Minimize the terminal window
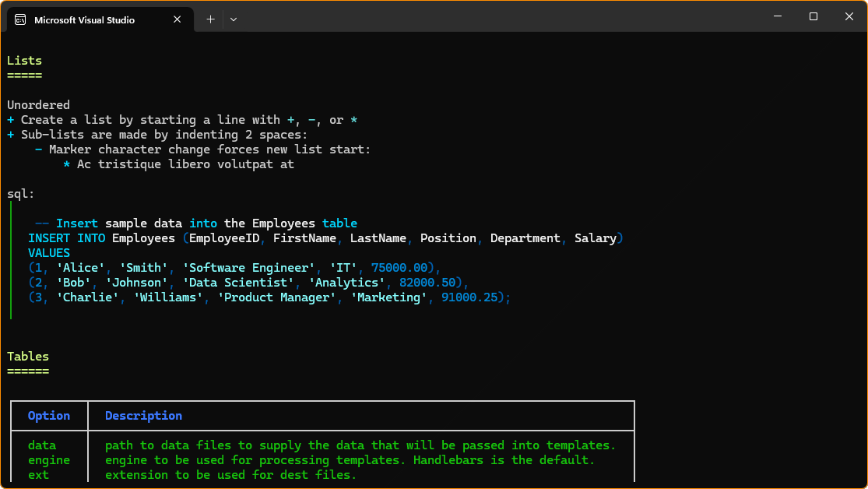 (775, 16)
